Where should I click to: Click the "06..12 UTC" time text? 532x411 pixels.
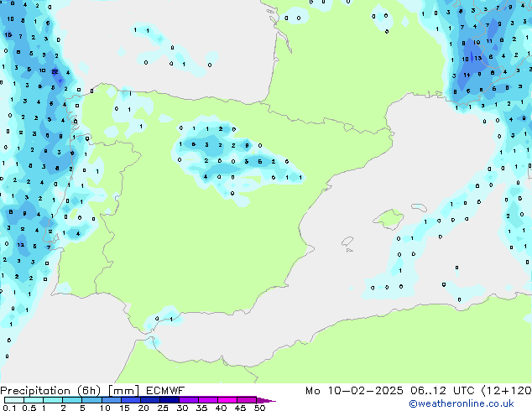coord(442,391)
